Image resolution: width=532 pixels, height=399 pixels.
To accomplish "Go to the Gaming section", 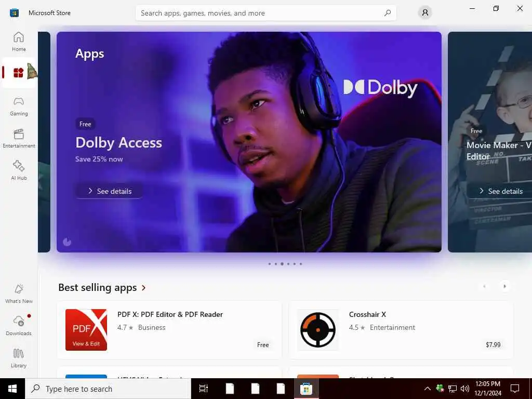I will [x=19, y=106].
